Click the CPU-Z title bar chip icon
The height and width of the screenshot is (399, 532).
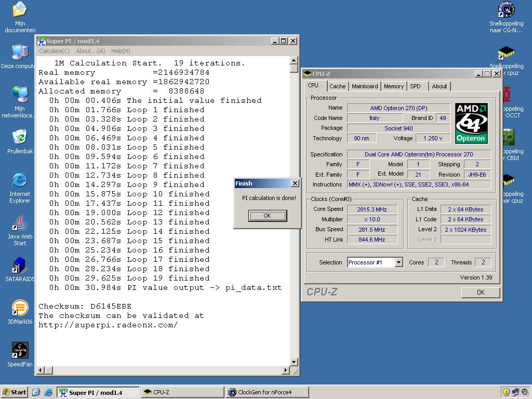pos(308,74)
